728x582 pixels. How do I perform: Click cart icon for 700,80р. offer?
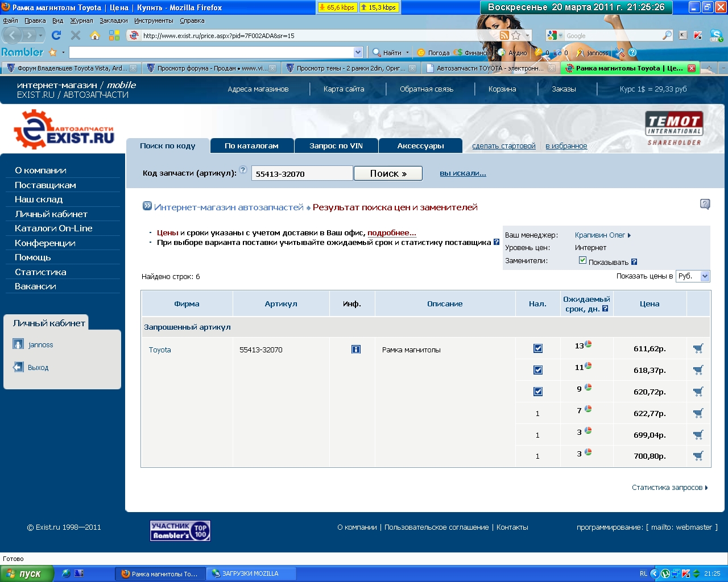click(698, 456)
